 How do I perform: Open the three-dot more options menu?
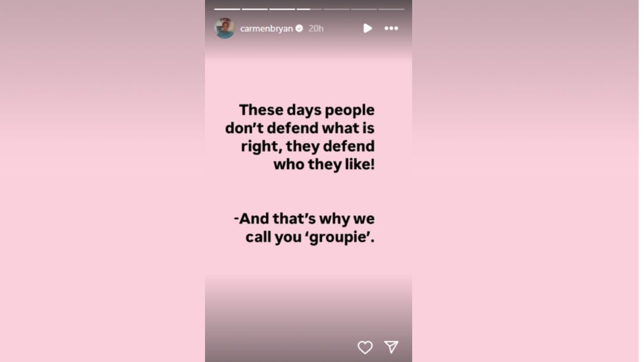[391, 28]
